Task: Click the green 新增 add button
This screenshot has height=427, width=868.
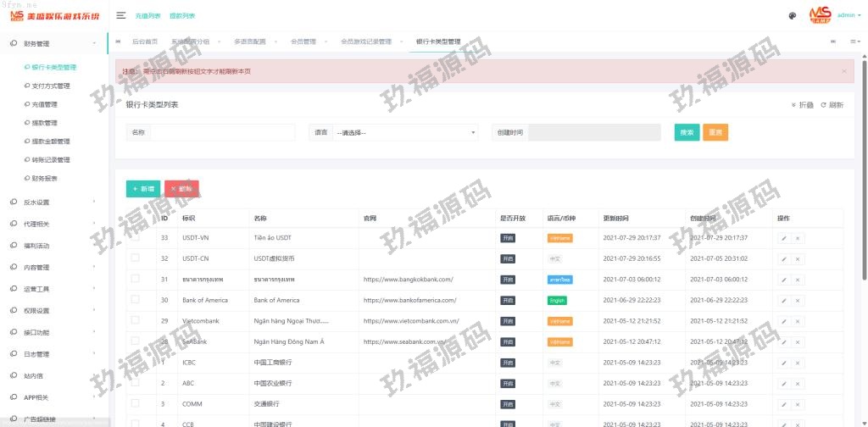Action: pyautogui.click(x=143, y=189)
